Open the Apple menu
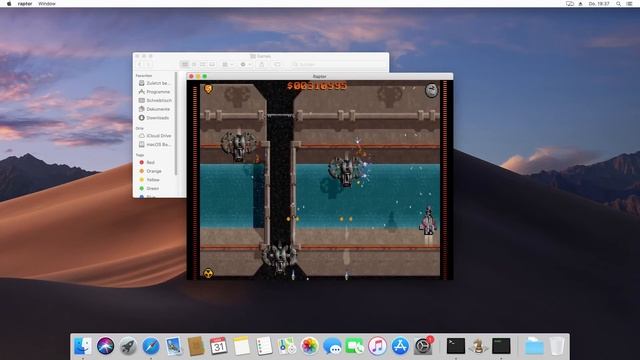 (x=9, y=4)
